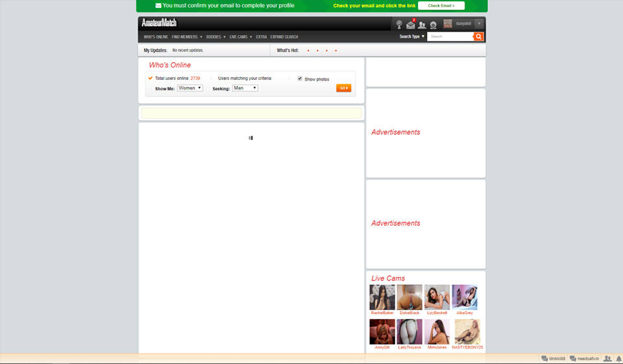
Task: Open the mail inbox envelope icon
Action: coord(410,25)
